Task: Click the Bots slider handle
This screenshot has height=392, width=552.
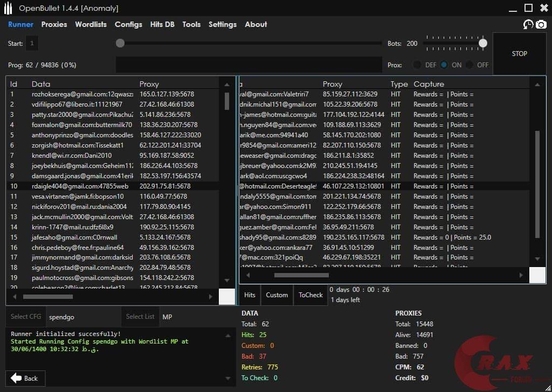Action: 483,43
